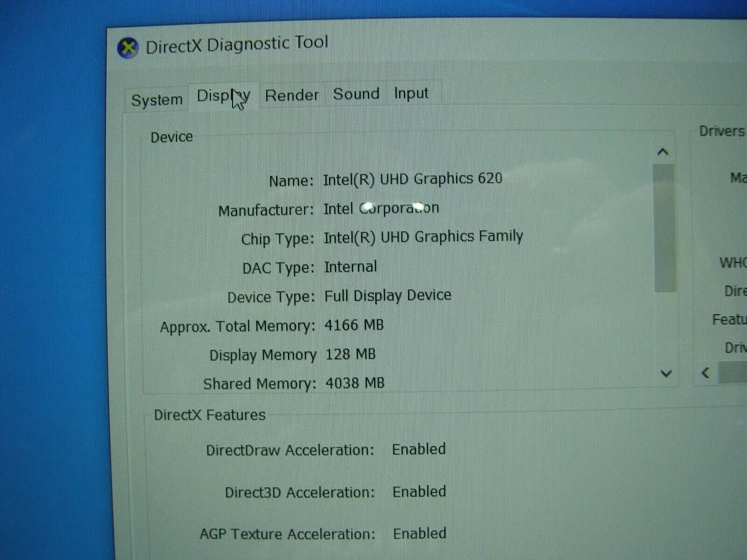Screen dimensions: 747x560
Task: Click the AGP Texture Acceleration Enabled value
Action: (x=420, y=533)
